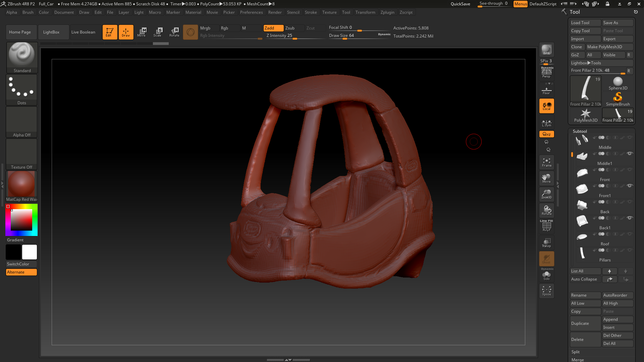644x362 pixels.
Task: Select the Move gizmo icon
Action: coord(142,32)
